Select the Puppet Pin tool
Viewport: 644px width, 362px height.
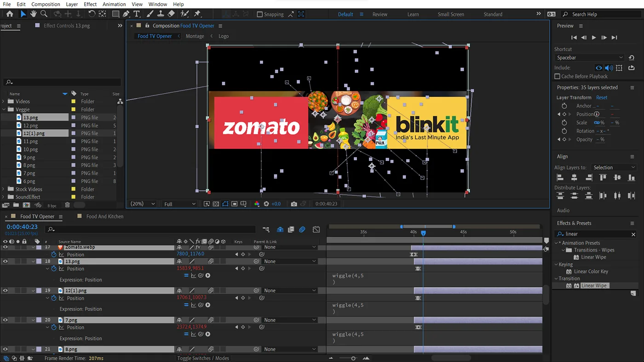tap(197, 14)
